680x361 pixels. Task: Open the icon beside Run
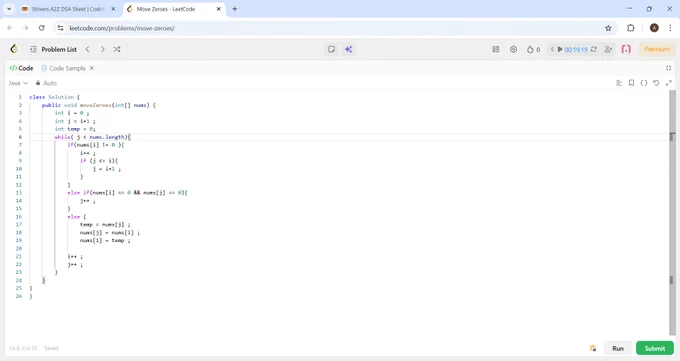coord(593,348)
